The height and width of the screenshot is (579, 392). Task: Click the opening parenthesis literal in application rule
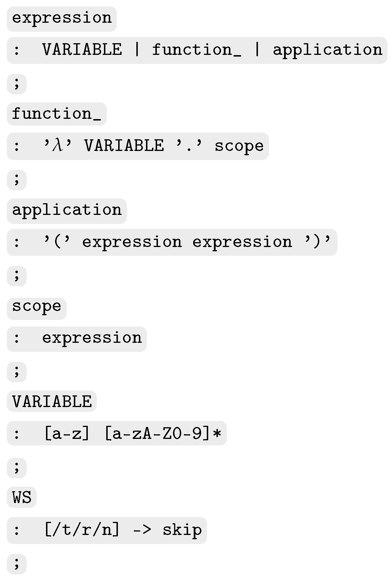[57, 242]
